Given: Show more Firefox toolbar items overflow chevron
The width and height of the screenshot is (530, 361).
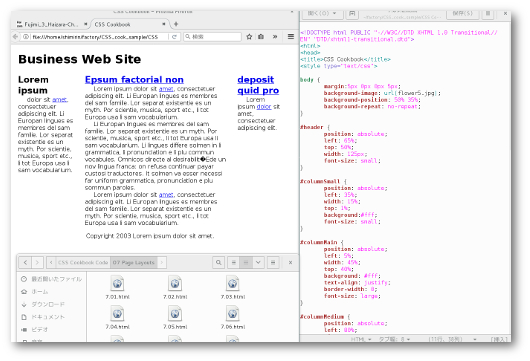Looking at the screenshot, I should 275,37.
